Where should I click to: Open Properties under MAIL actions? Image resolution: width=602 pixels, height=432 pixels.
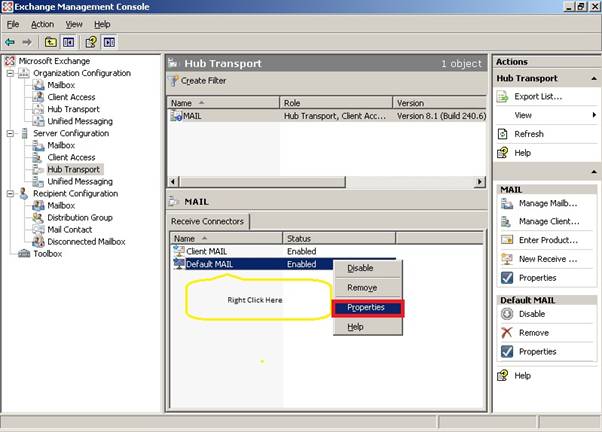(x=538, y=278)
